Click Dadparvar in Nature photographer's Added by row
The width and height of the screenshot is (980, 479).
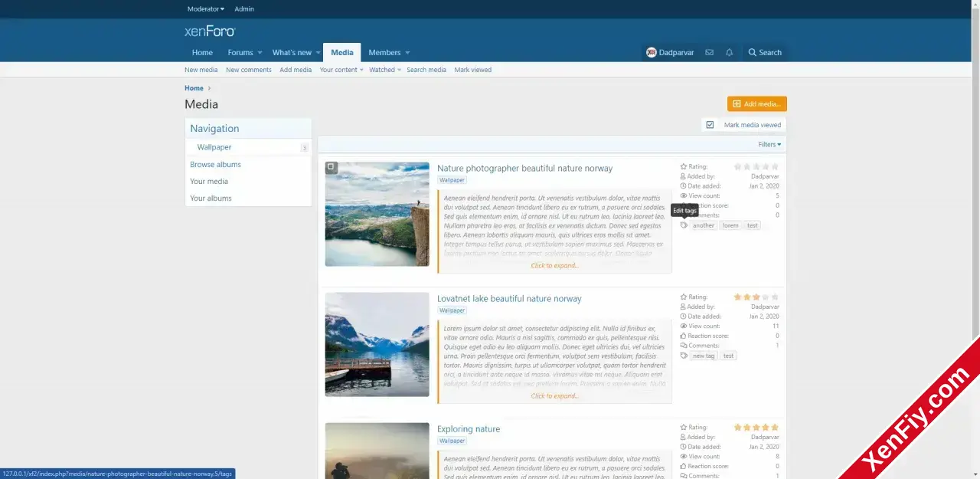(765, 176)
